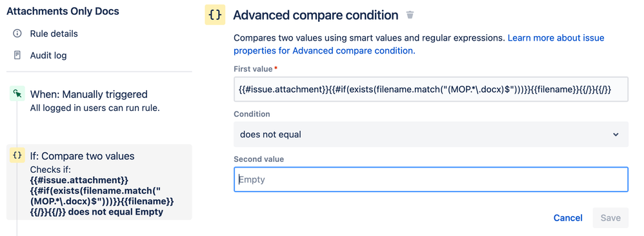Screen dimensions: 644x236
Task: Click the Advanced compare condition heading
Action: (316, 15)
